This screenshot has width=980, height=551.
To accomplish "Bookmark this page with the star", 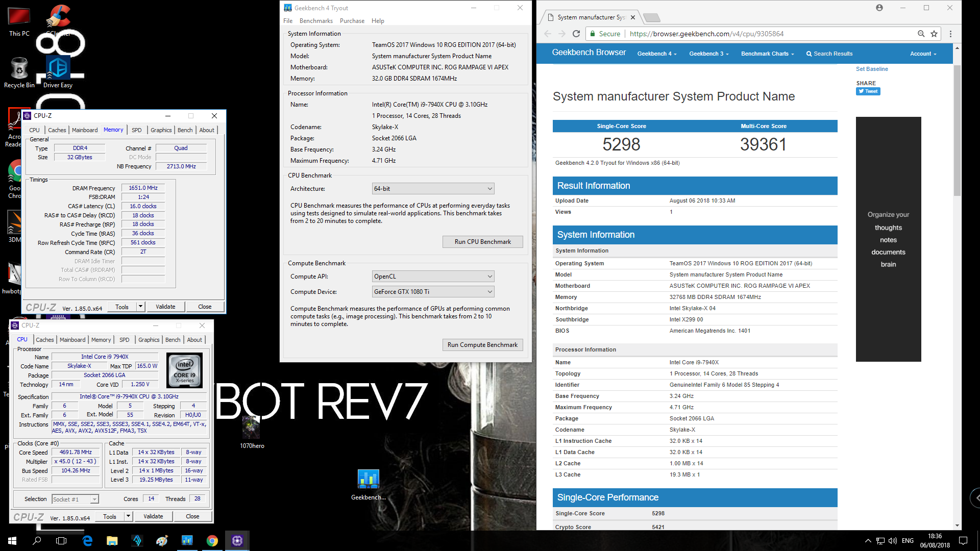I will click(x=934, y=34).
